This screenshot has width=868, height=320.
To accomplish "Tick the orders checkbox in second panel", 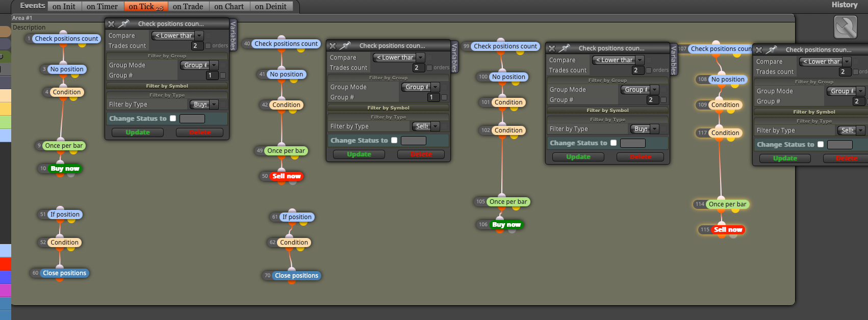I will coord(429,68).
